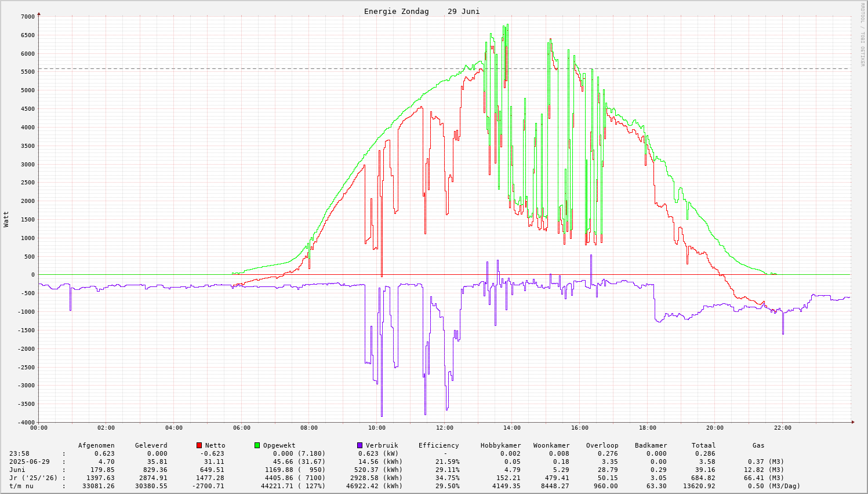868x494 pixels.
Task: Select the 22:00 time axis label
Action: (782, 428)
